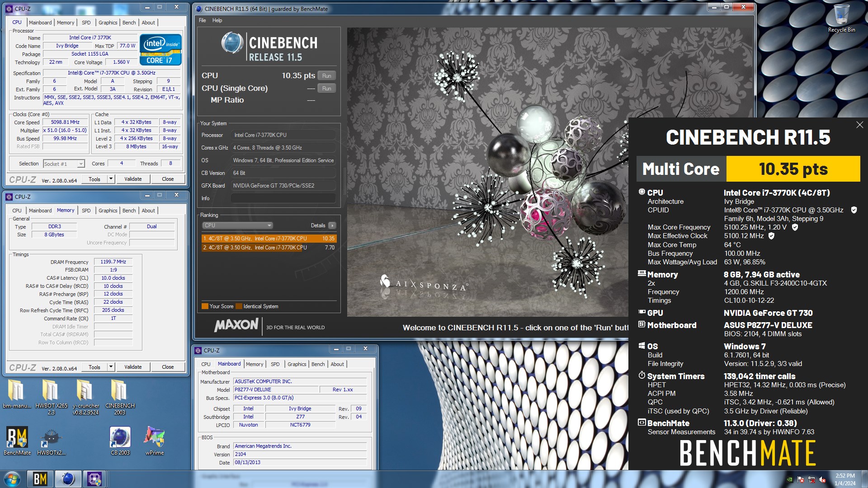Switch to Mainboard tab in CPU-Z processor window
The height and width of the screenshot is (488, 868).
pos(40,23)
